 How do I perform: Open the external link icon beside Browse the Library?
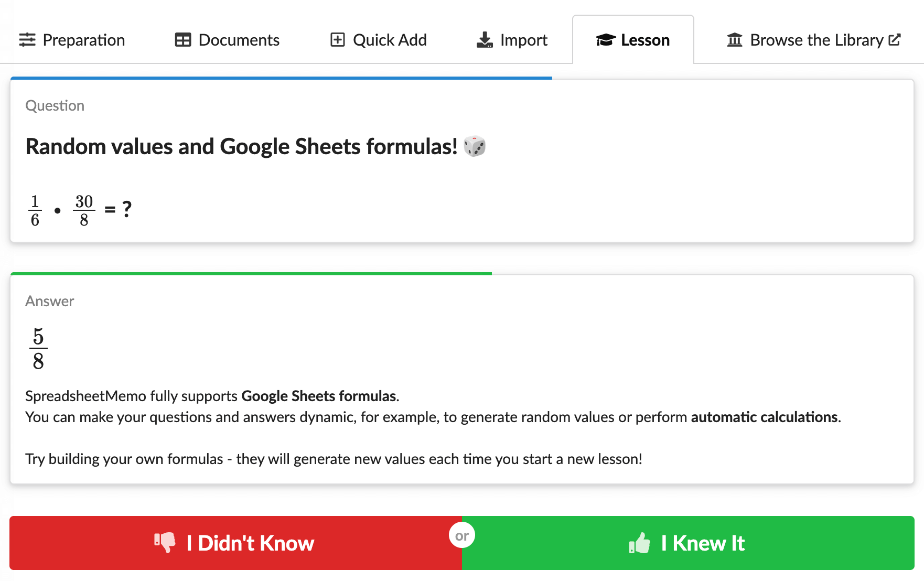tap(894, 39)
